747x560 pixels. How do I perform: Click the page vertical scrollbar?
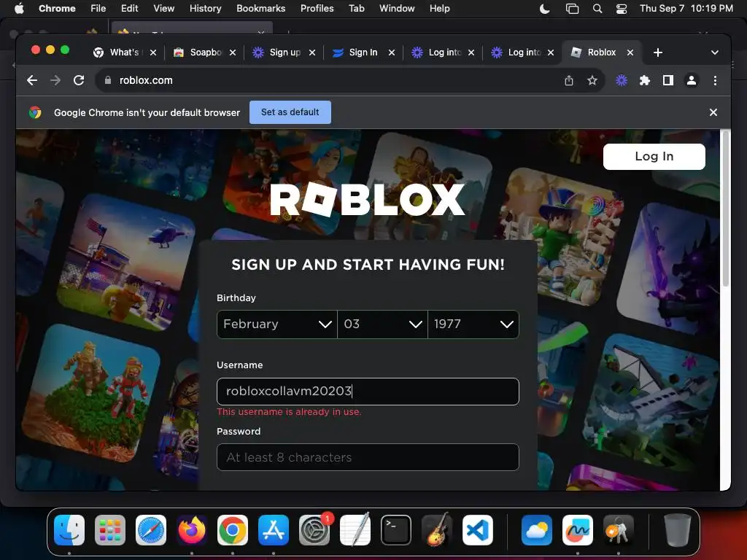pyautogui.click(x=726, y=209)
